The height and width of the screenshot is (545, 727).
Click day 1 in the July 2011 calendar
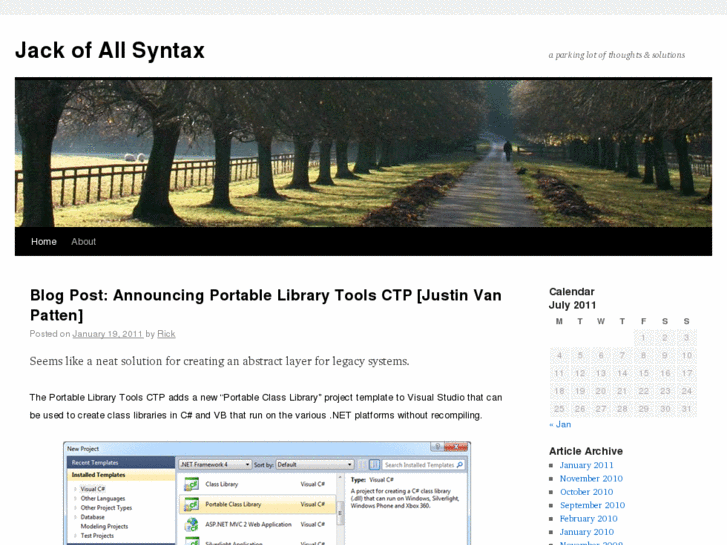[x=643, y=338]
